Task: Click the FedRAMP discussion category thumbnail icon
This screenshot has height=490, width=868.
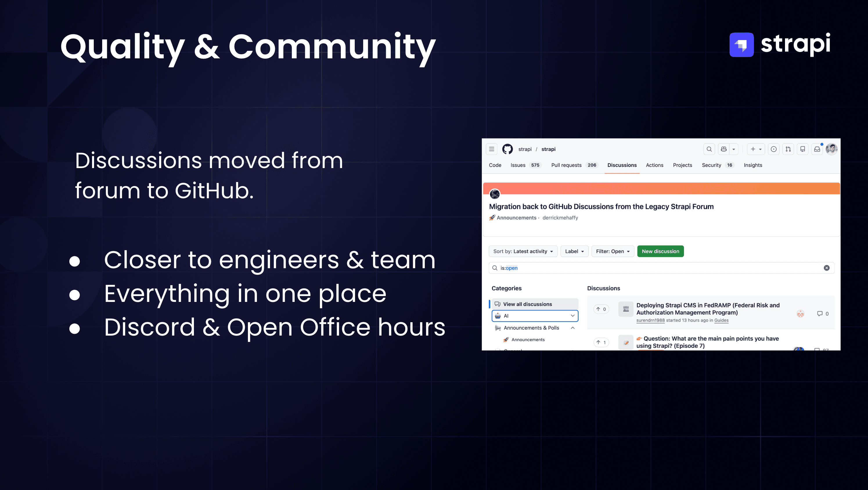Action: (x=626, y=309)
